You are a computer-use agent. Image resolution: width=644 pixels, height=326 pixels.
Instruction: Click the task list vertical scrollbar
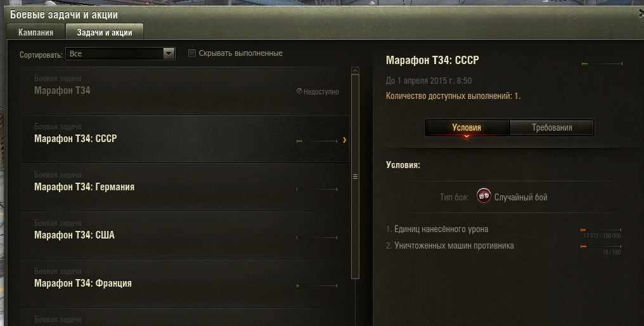tap(355, 177)
